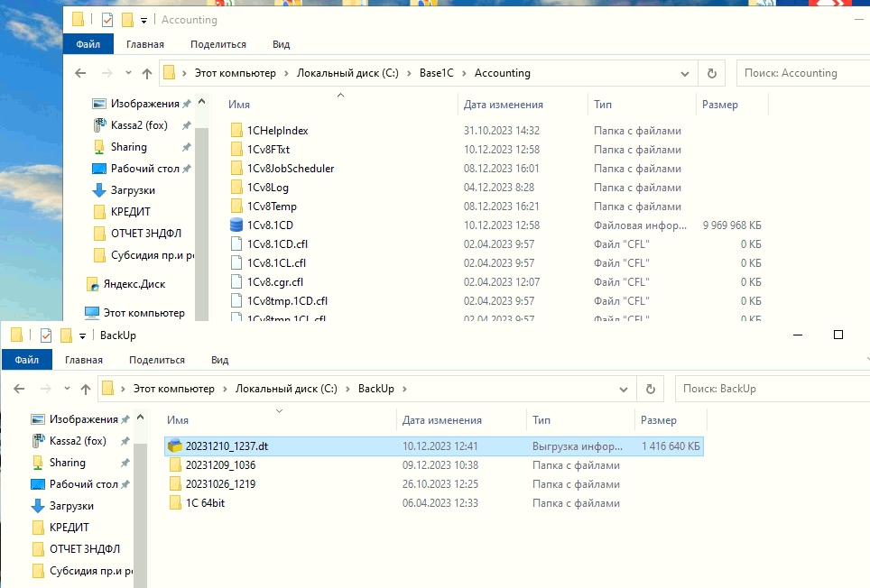Switch to Вид tab in BackUp window
Image resolution: width=870 pixels, height=588 pixels.
(219, 360)
